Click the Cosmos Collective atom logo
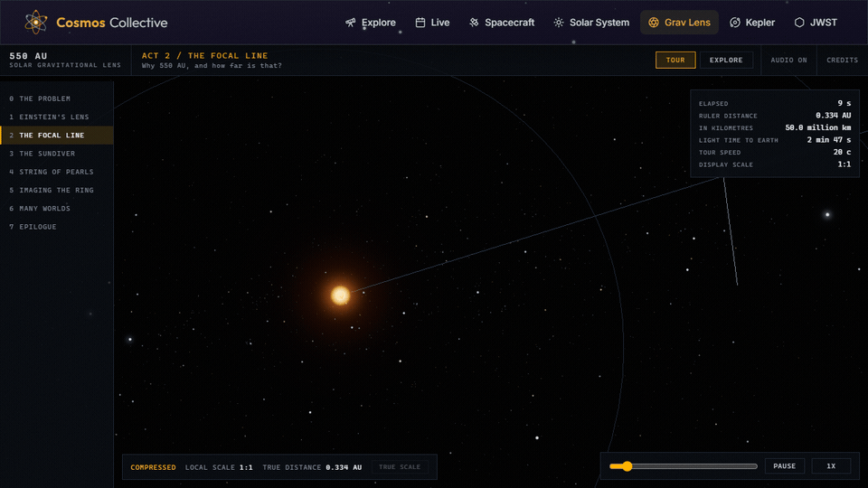The image size is (868, 488). coord(36,22)
